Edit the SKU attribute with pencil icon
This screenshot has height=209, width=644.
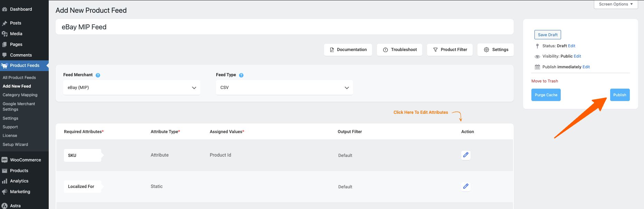(x=466, y=155)
